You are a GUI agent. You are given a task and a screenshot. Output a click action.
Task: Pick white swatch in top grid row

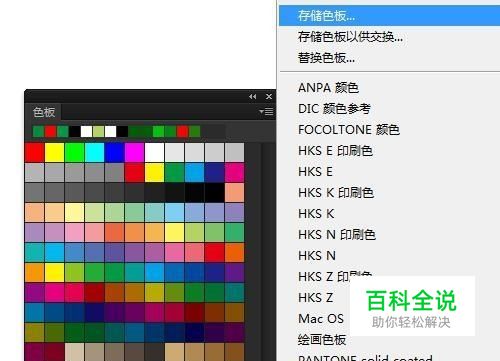[x=154, y=153]
